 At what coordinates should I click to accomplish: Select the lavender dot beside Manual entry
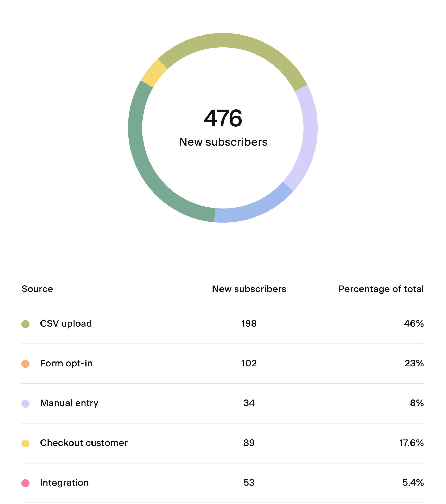[25, 404]
